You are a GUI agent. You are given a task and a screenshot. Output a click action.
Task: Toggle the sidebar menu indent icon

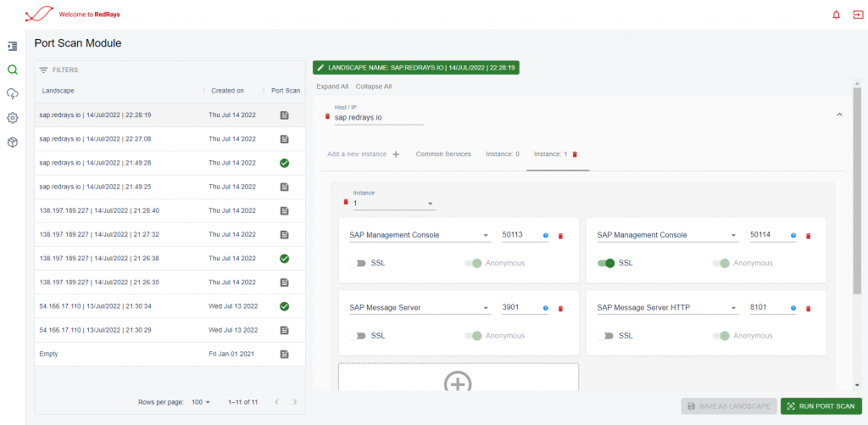13,47
